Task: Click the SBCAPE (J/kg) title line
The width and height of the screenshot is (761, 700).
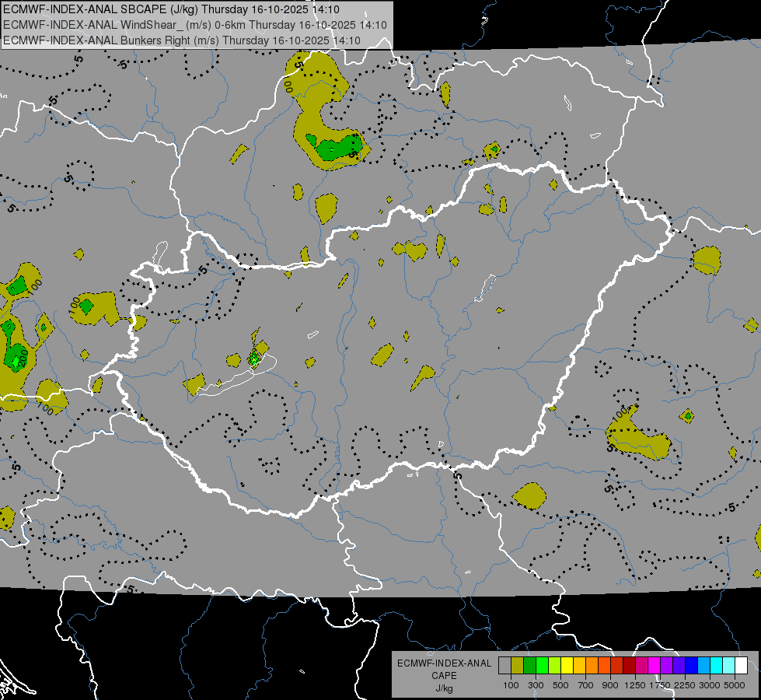Action: [x=171, y=9]
